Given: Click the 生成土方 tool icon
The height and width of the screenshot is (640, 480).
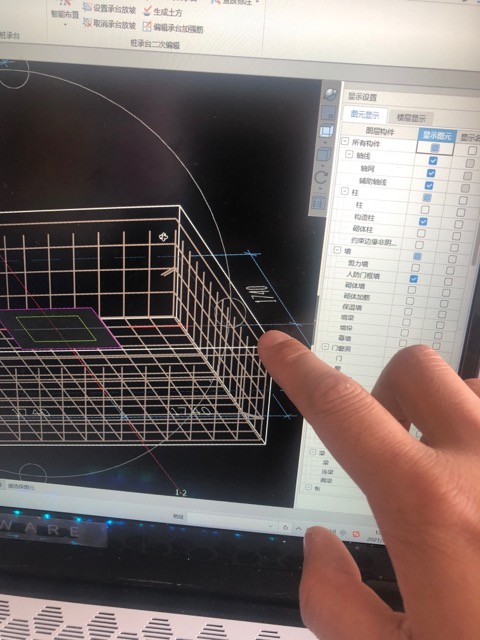Looking at the screenshot, I should point(147,11).
